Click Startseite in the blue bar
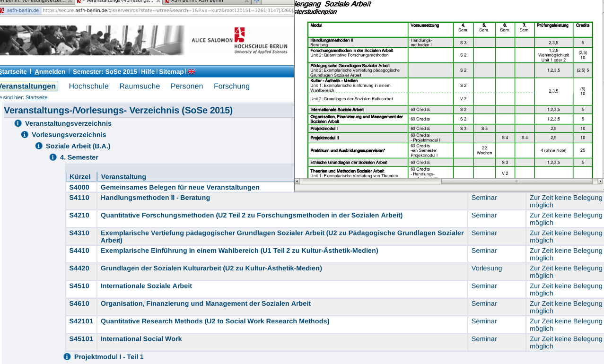Image resolution: width=604 pixels, height=364 pixels. pos(13,72)
